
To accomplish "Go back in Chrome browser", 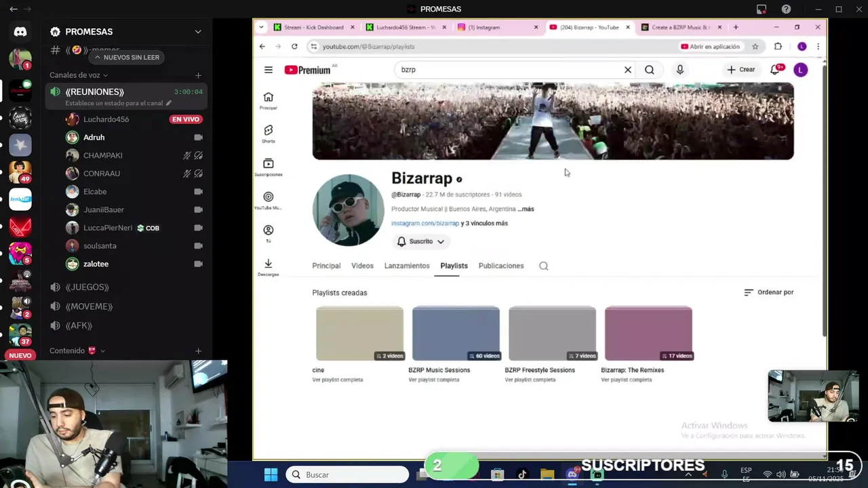I will pyautogui.click(x=262, y=46).
